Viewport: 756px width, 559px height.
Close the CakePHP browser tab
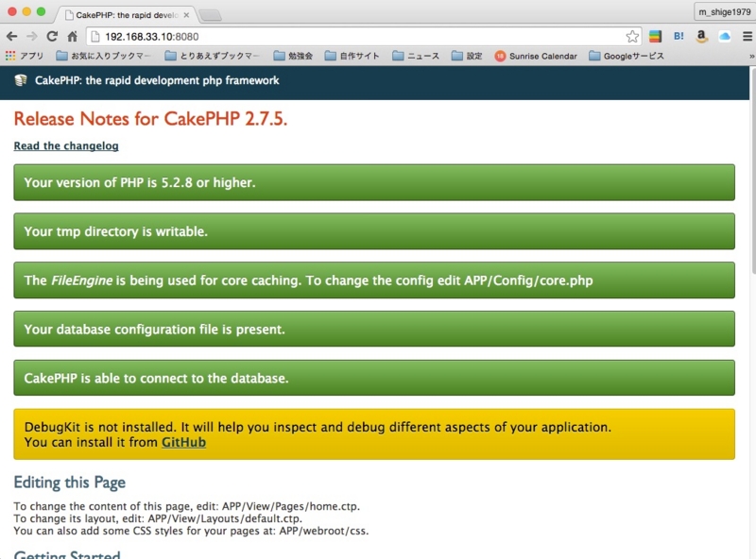pyautogui.click(x=186, y=15)
